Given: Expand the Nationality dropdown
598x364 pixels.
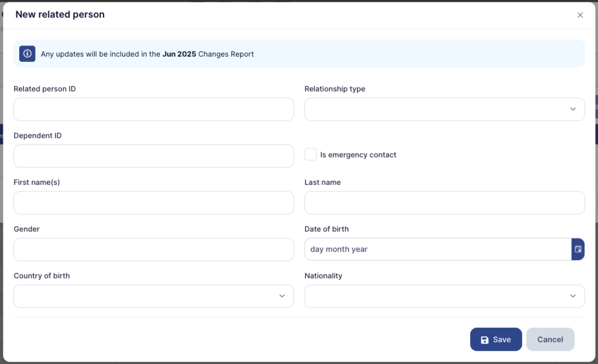Looking at the screenshot, I should click(444, 296).
